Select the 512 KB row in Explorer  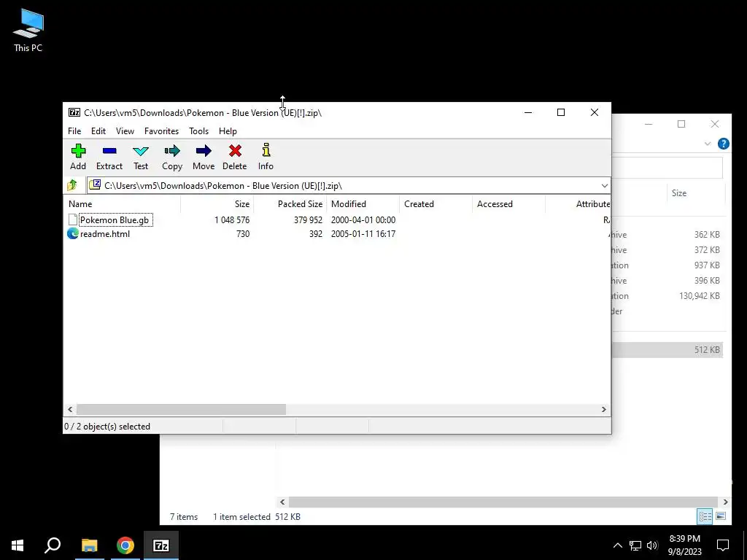(x=667, y=349)
